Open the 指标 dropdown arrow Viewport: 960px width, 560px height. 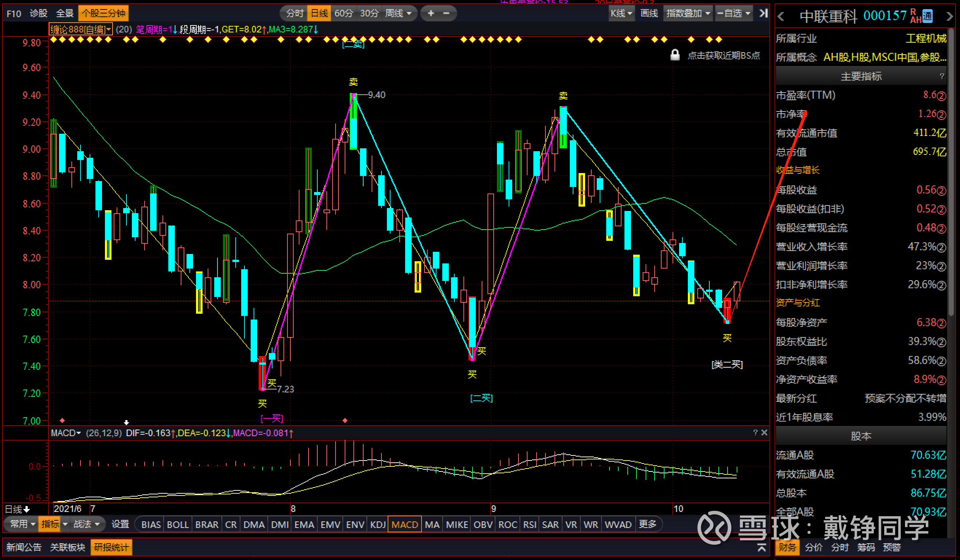tap(65, 524)
